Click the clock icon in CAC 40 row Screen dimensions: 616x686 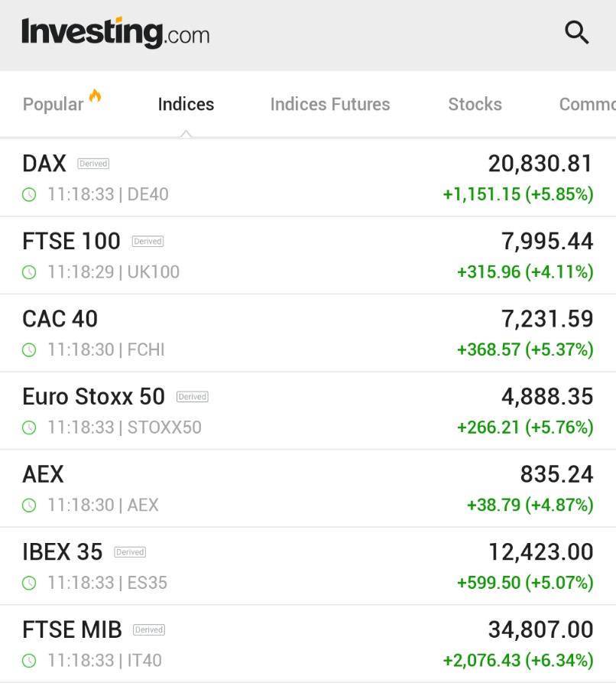pos(29,350)
